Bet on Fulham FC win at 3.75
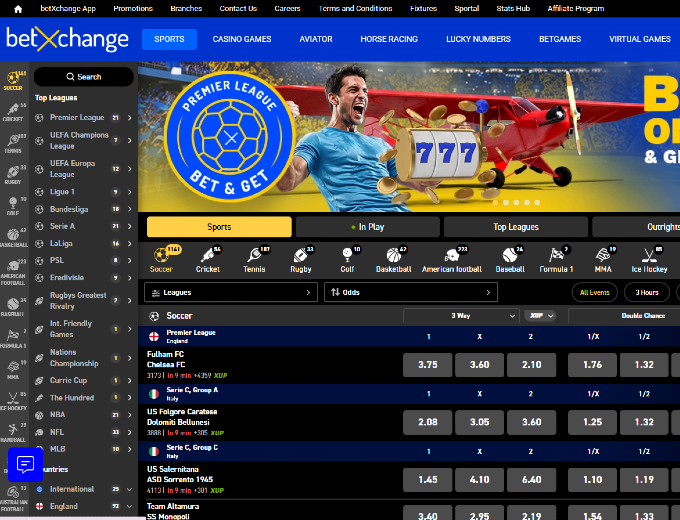Viewport: 680px width, 520px height. [428, 365]
